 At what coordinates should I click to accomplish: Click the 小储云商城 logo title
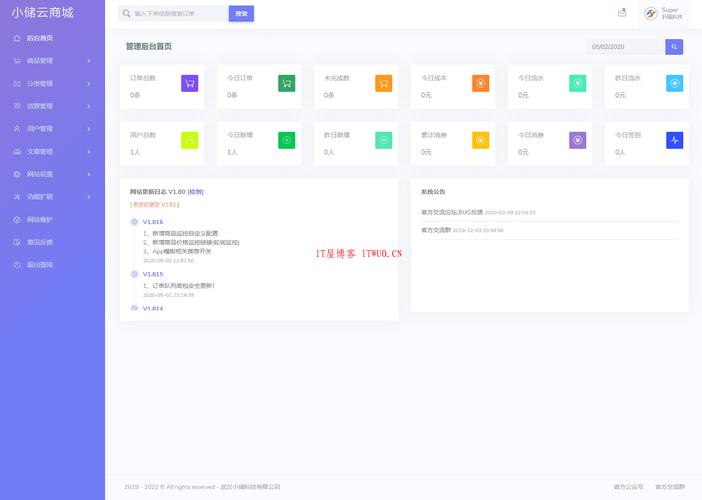click(x=43, y=13)
